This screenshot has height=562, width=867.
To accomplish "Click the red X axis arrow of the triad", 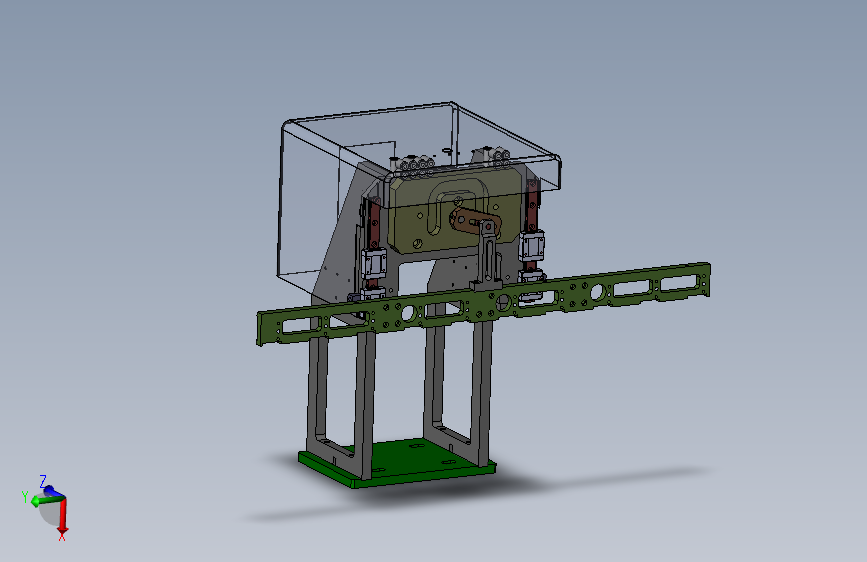I will click(x=62, y=517).
